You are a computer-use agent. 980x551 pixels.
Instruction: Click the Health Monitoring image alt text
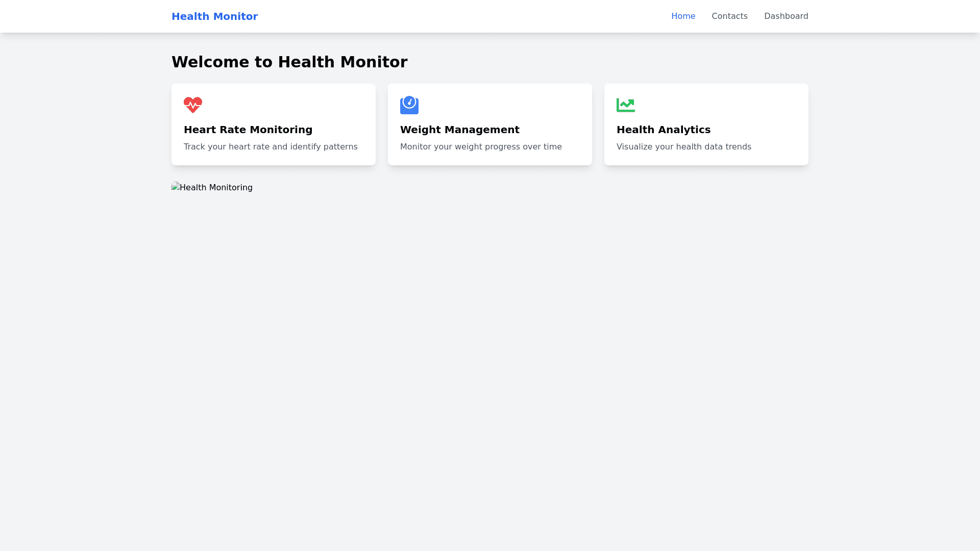(x=216, y=188)
